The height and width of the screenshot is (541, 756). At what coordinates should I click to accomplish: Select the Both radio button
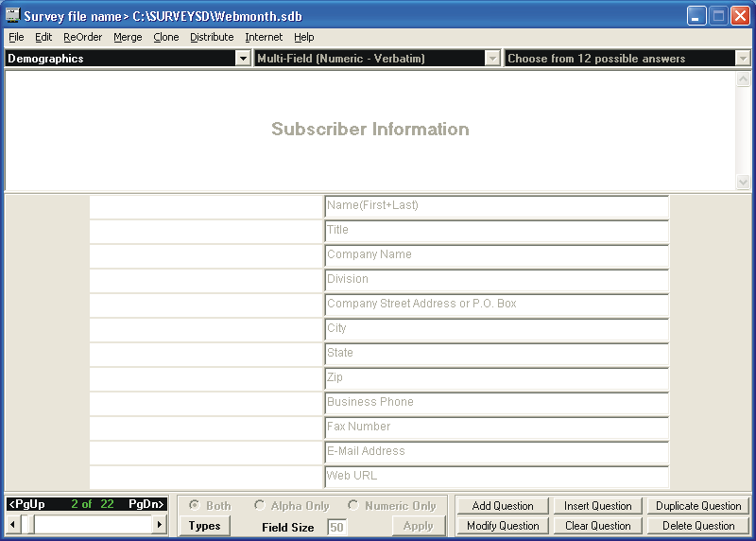tap(195, 505)
